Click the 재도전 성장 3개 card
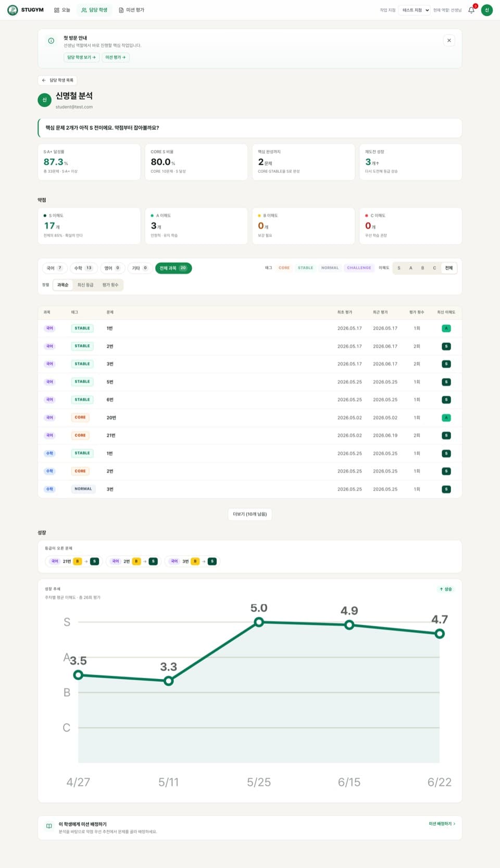This screenshot has height=868, width=500. [x=411, y=162]
